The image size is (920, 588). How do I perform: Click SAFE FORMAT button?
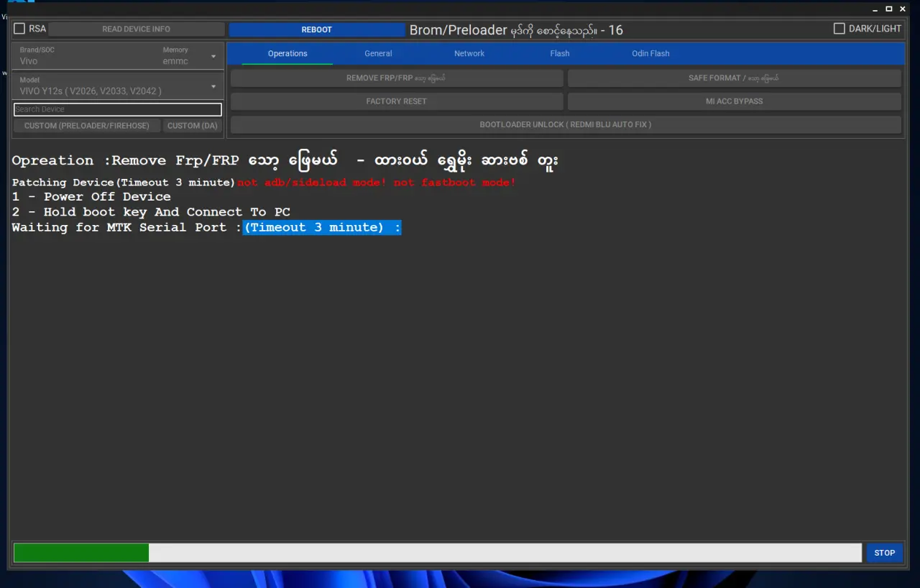(x=734, y=78)
